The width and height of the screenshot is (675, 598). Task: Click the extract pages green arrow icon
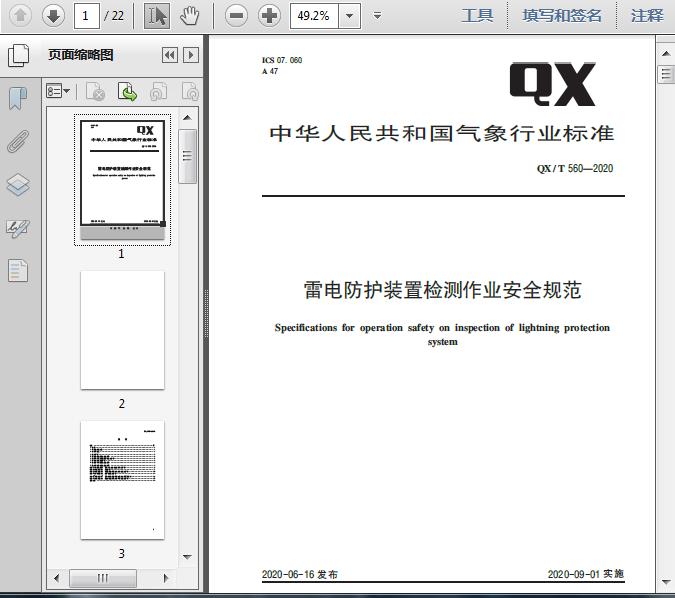point(127,91)
